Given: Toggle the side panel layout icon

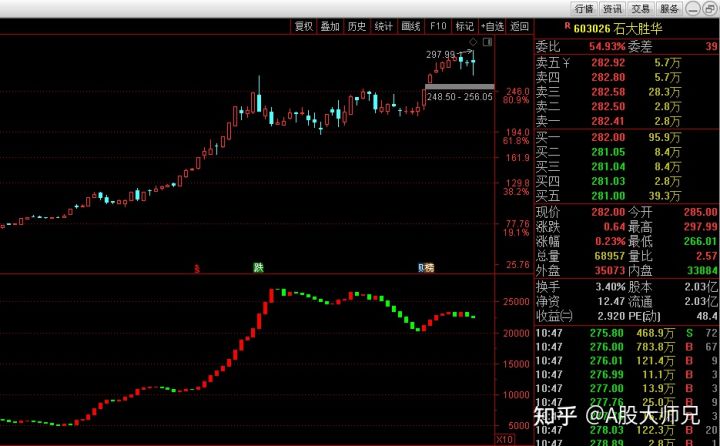Looking at the screenshot, I should [487, 42].
